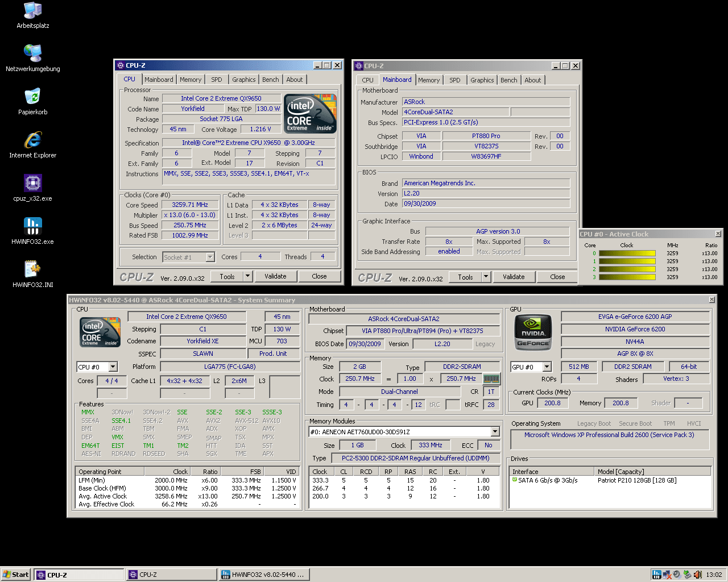728x582 pixels.
Task: Open the Socket #1 selection dropdown
Action: pos(210,257)
